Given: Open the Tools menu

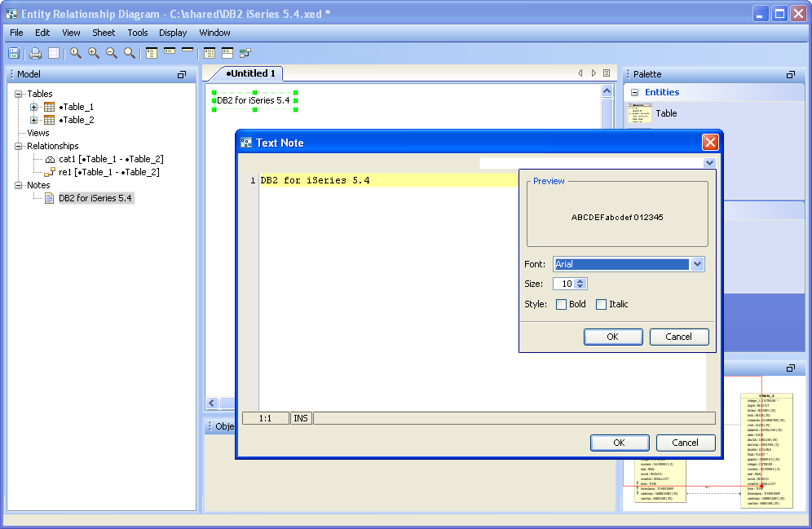Looking at the screenshot, I should coord(138,33).
